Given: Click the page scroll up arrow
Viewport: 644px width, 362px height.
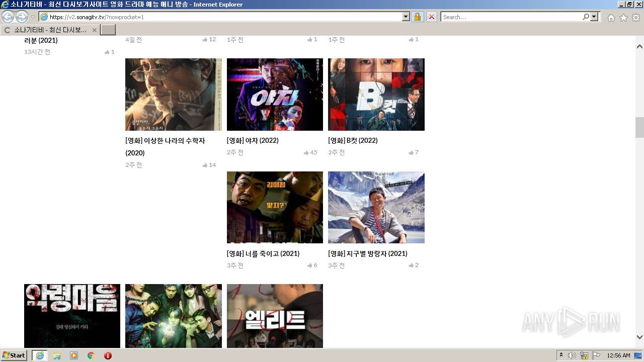Looking at the screenshot, I should pyautogui.click(x=639, y=47).
